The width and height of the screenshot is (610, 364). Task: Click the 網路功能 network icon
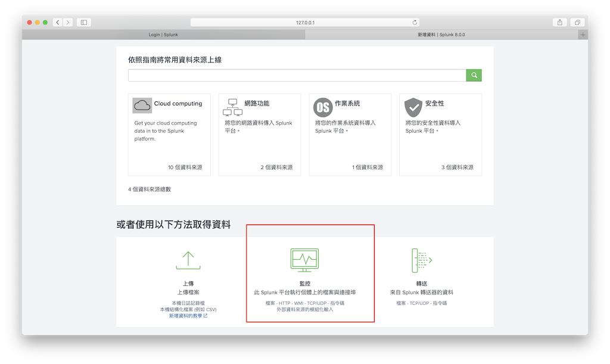[233, 107]
